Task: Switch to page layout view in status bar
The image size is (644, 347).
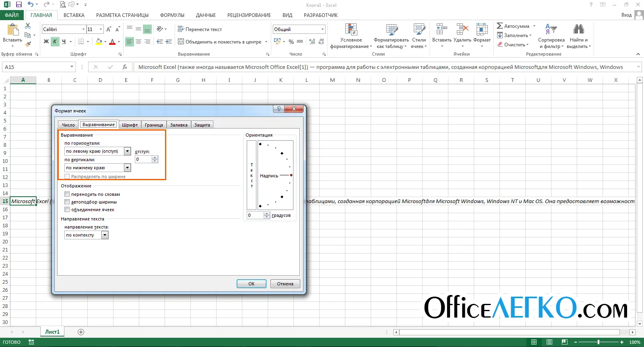Action: click(x=549, y=342)
